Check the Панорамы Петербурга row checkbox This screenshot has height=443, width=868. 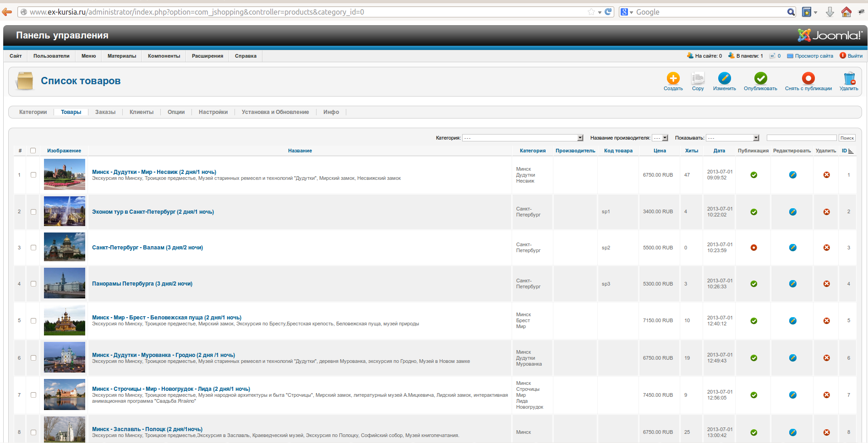click(x=33, y=284)
